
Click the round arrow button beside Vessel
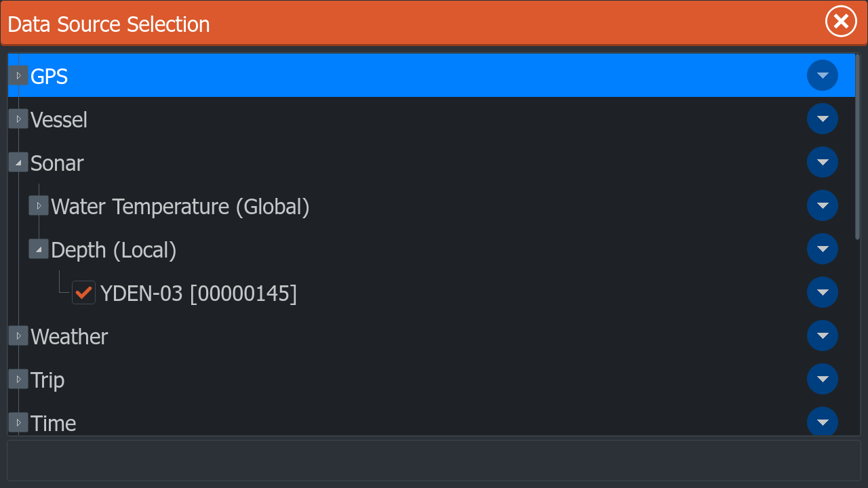(822, 119)
